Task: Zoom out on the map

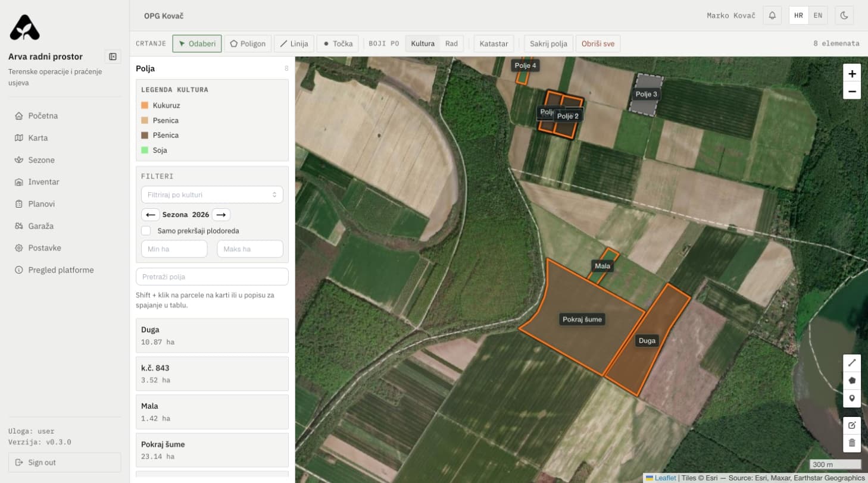Action: (852, 91)
